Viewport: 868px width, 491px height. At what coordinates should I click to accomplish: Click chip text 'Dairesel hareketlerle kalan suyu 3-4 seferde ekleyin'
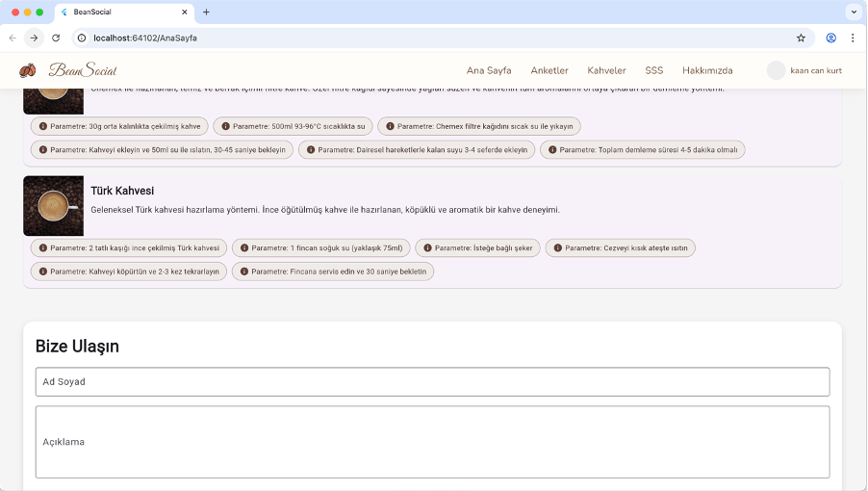click(x=442, y=149)
